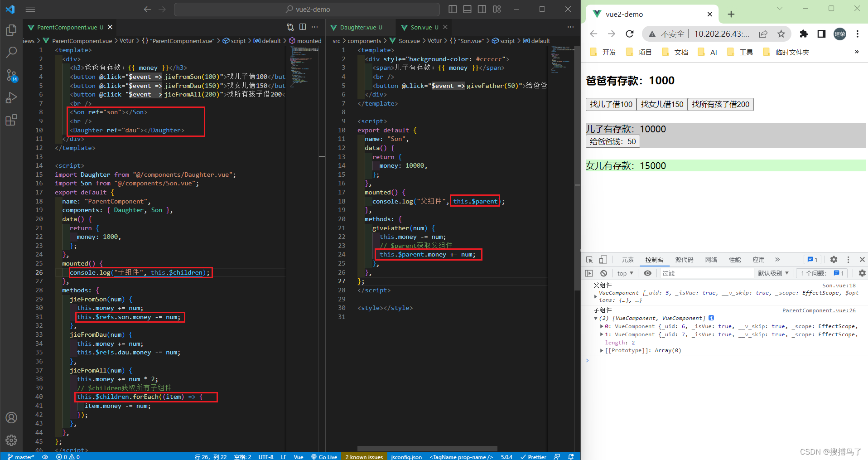Open the Extensions view in VS Code

point(11,120)
